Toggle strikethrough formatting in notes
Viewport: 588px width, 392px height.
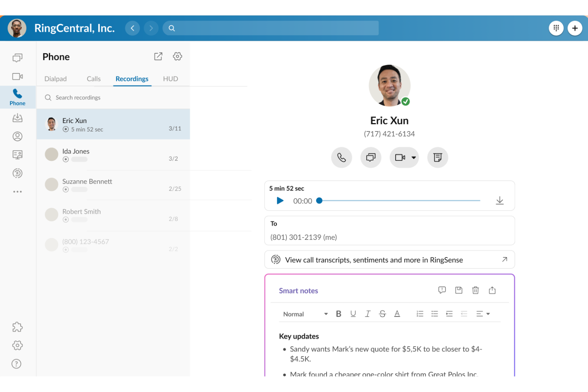383,314
